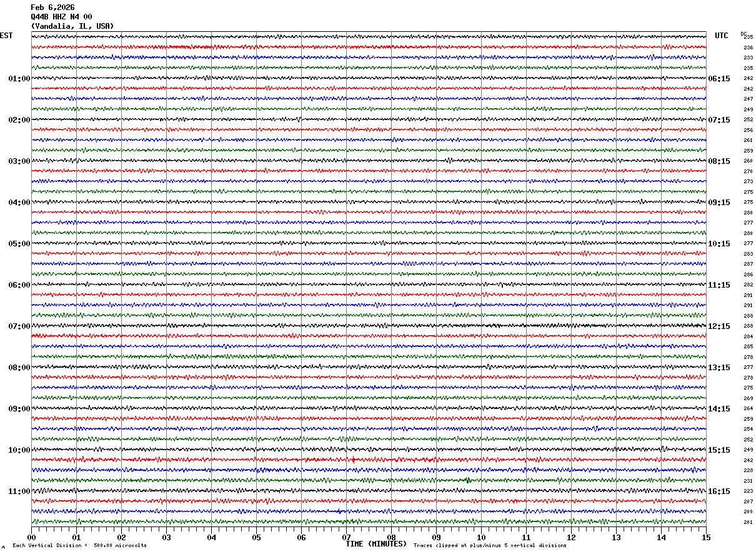Click minute tick label 06 on time axis
756x554 pixels.
coord(301,537)
